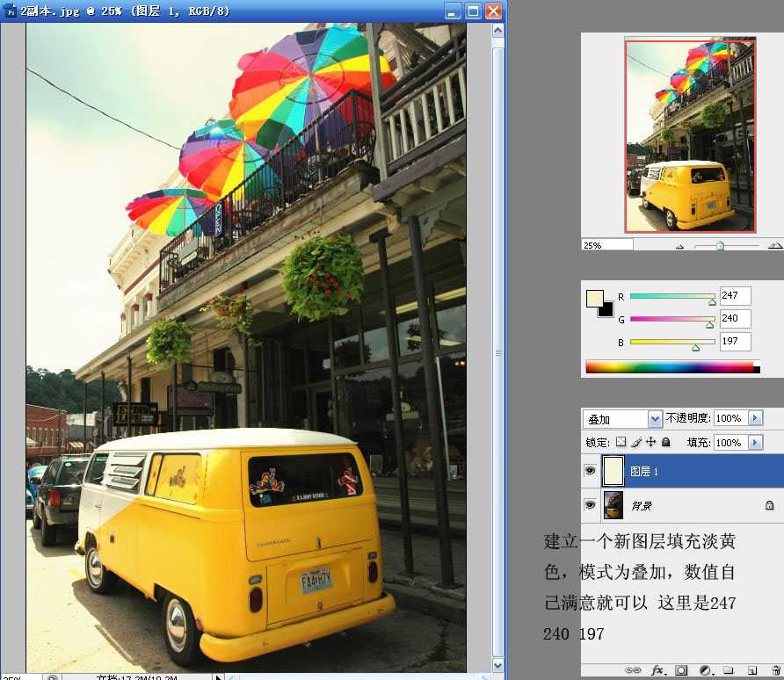Viewport: 784px width, 680px height.
Task: Click the 填充 100% value field
Action: tap(730, 442)
